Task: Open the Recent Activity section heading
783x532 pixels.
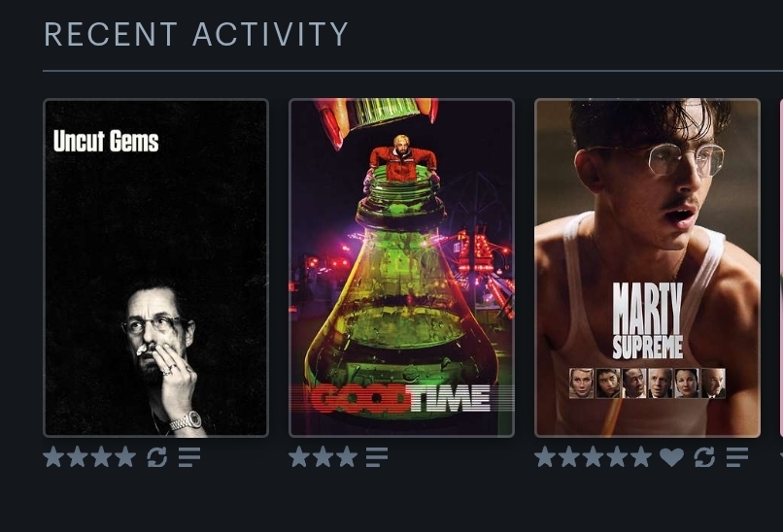Action: pos(196,34)
